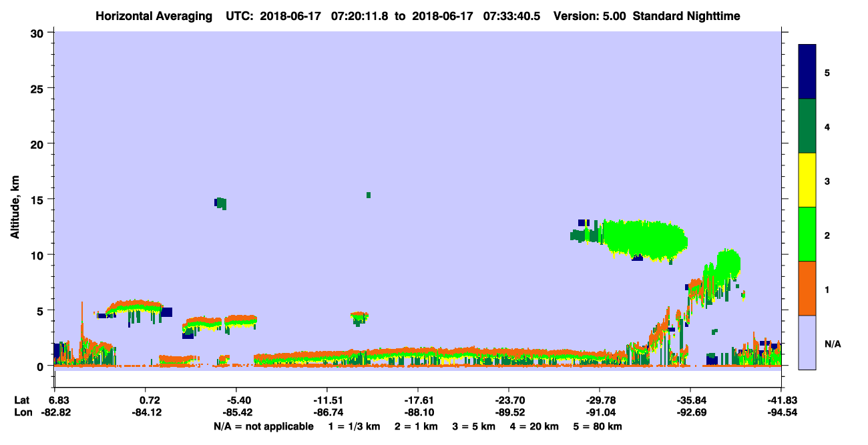Click the latitude value -41.83
The width and height of the screenshot is (868, 445).
tap(782, 400)
